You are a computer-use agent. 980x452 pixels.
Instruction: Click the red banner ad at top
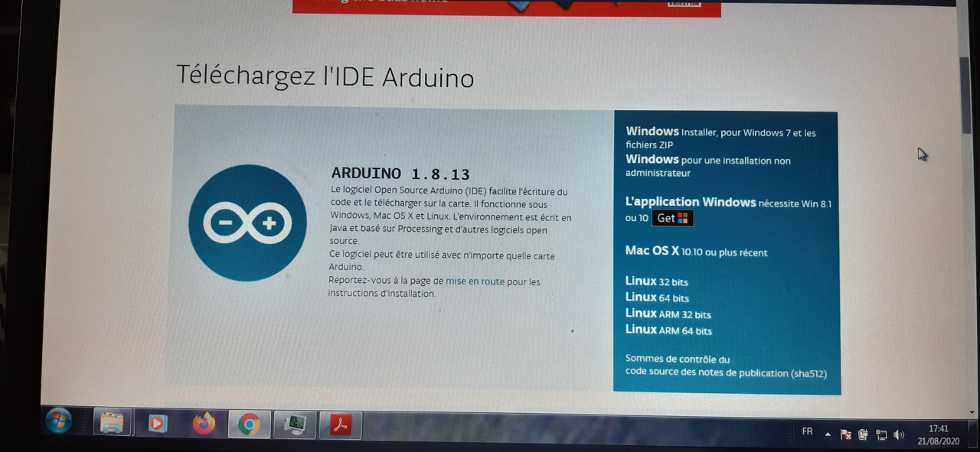pyautogui.click(x=506, y=8)
